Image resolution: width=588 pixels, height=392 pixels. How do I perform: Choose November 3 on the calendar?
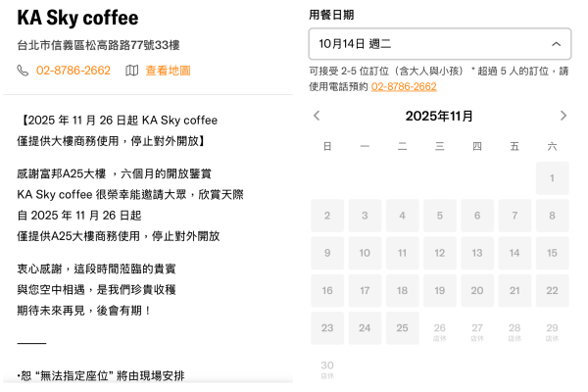click(x=365, y=216)
